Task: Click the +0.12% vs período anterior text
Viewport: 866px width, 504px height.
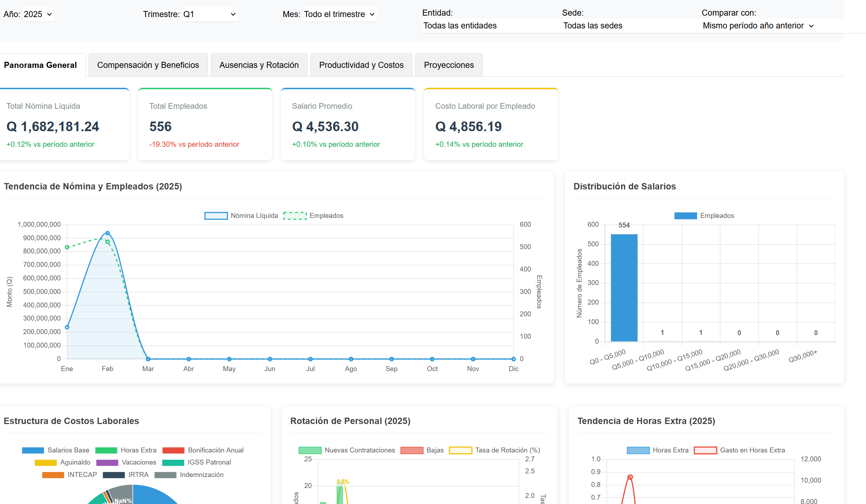Action: (x=50, y=144)
